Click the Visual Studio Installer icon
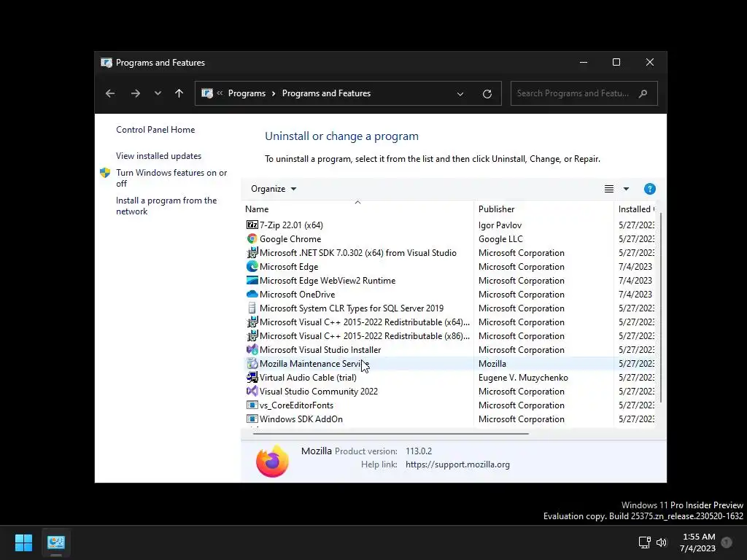747x560 pixels. coord(252,349)
